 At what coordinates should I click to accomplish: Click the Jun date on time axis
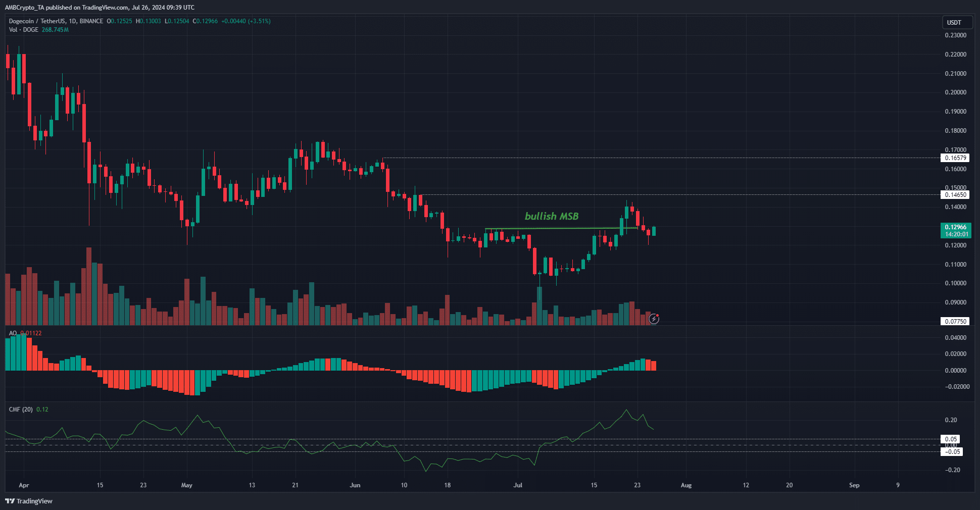click(x=355, y=485)
